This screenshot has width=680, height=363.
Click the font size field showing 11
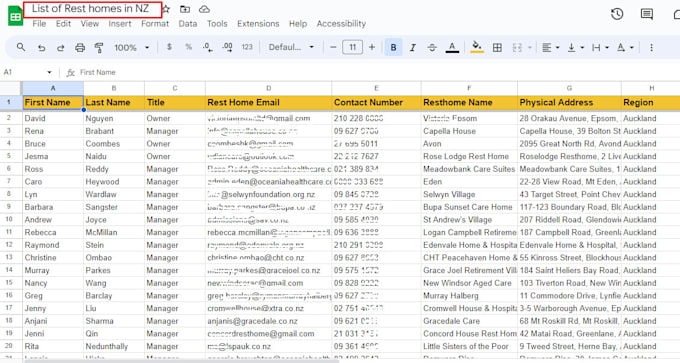pos(353,47)
